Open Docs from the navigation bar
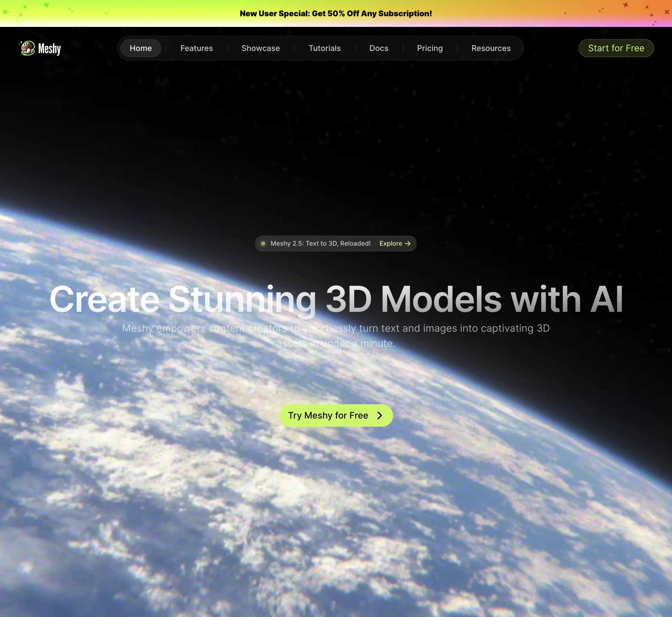The image size is (672, 617). [379, 48]
